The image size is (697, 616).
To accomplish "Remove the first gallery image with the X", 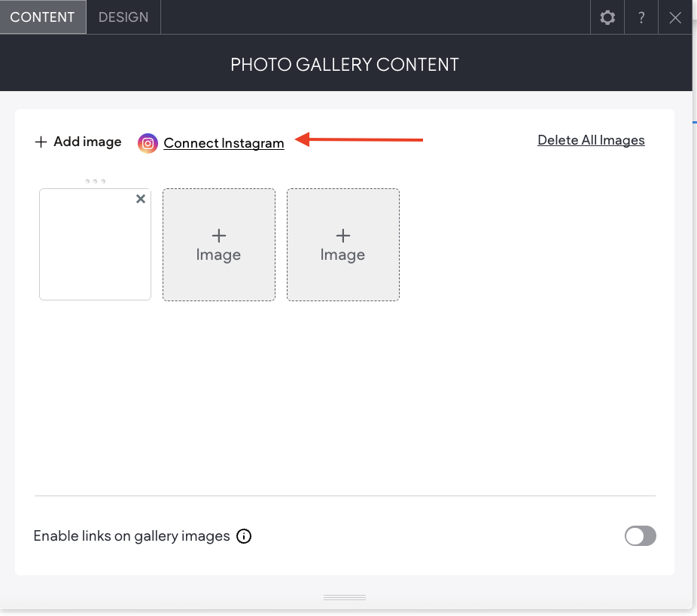I will click(x=141, y=199).
